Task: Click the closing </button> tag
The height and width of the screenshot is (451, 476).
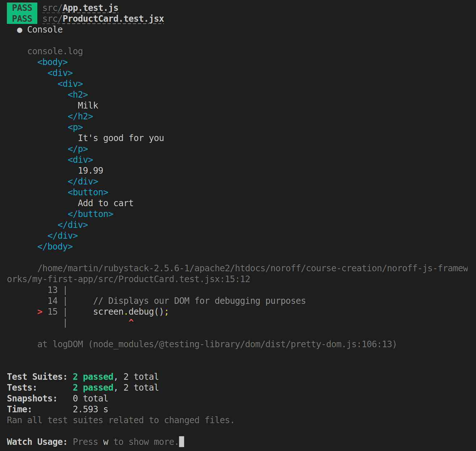Action: point(90,214)
